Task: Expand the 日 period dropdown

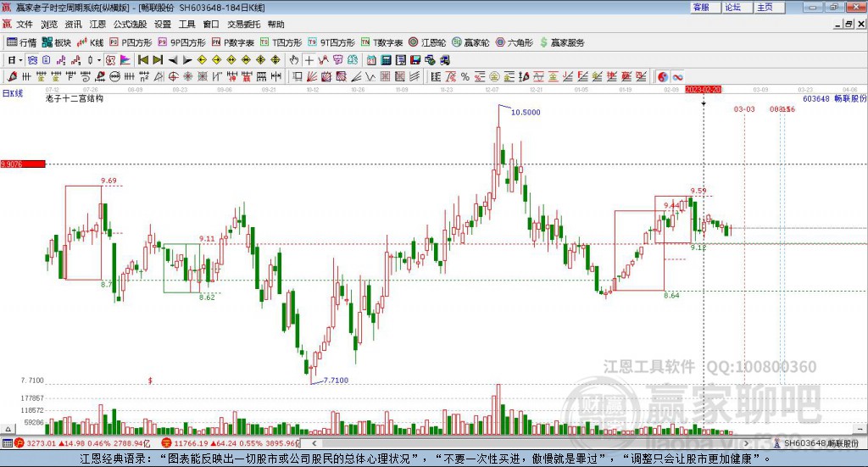Action: click(x=20, y=60)
